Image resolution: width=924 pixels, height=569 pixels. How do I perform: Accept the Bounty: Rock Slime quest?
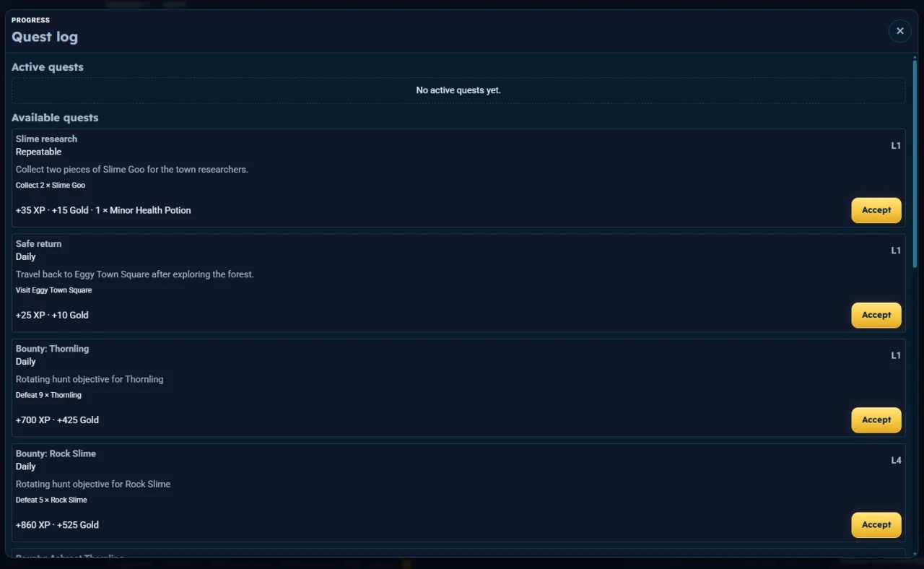click(x=876, y=525)
